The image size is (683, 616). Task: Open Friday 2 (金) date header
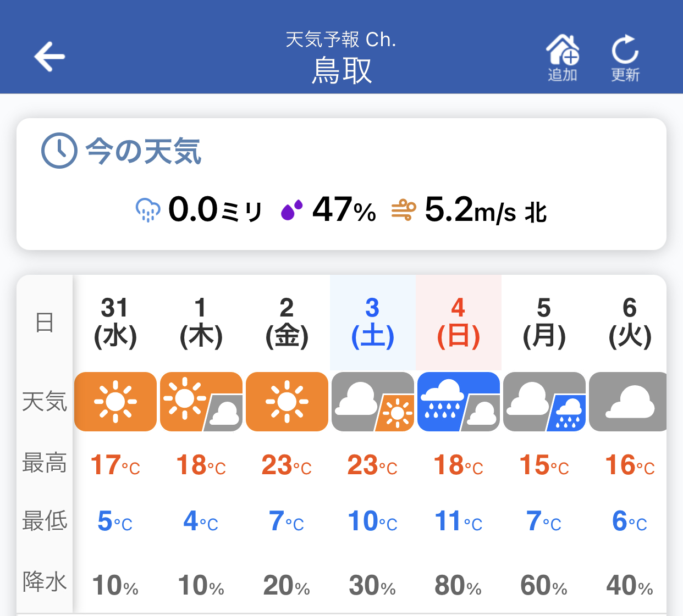(x=287, y=323)
